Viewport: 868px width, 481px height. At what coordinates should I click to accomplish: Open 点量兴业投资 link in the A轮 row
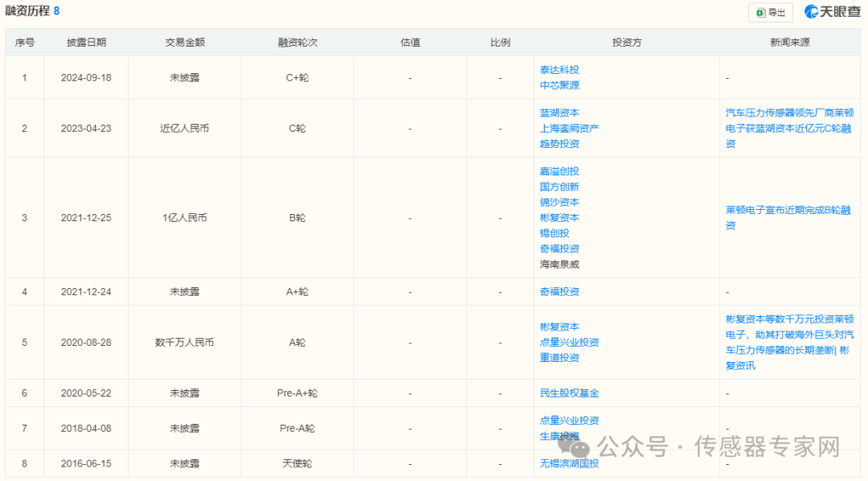(569, 343)
